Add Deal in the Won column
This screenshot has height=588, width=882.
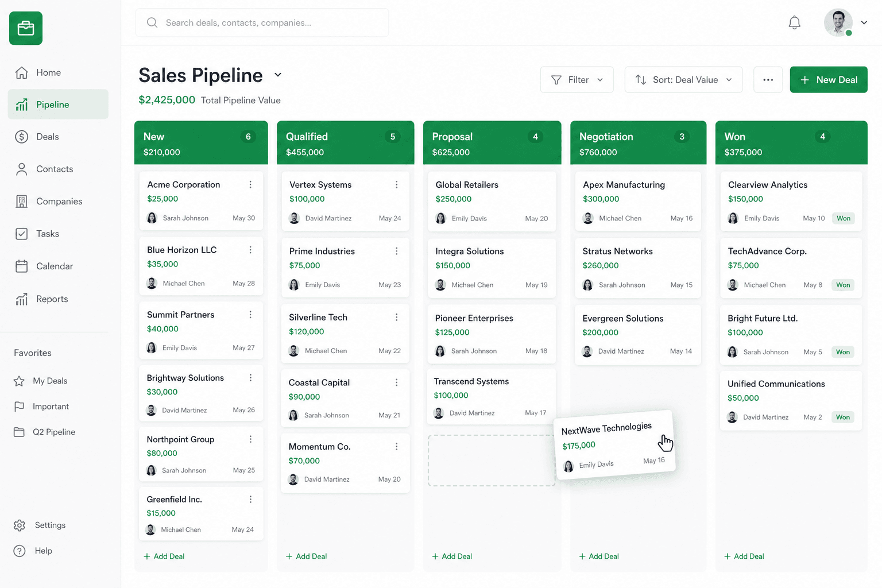744,556
